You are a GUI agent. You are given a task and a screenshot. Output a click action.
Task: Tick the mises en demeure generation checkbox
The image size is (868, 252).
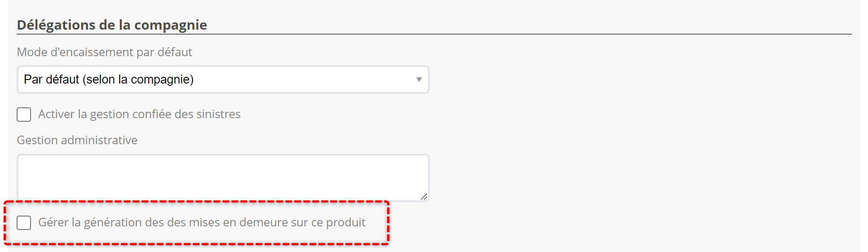(x=24, y=223)
